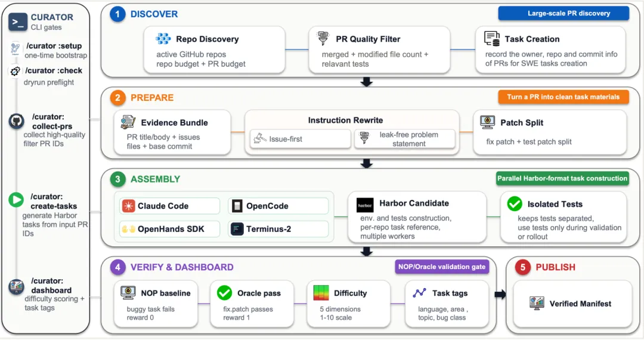The width and height of the screenshot is (644, 340).
Task: Click the GitHub logo next to collect-prs
Action: 17,121
